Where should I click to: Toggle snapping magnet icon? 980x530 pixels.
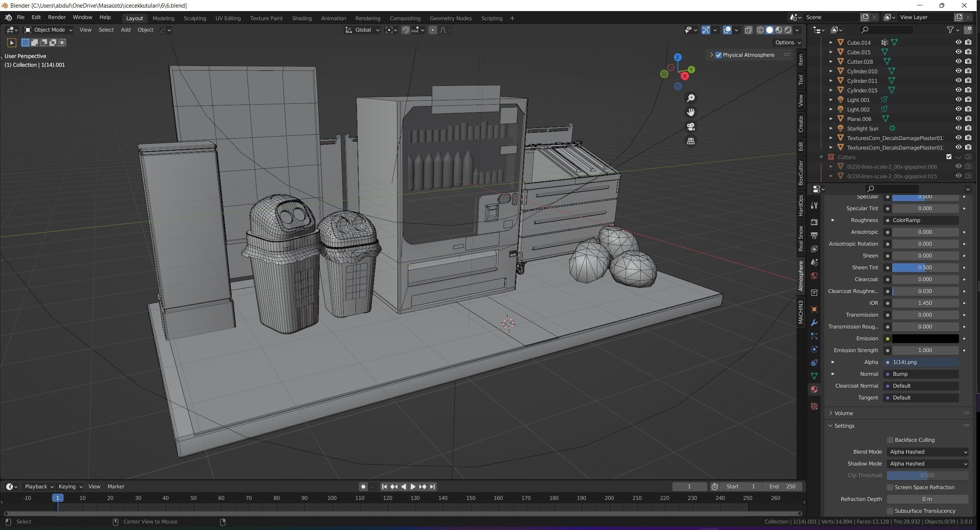(406, 30)
